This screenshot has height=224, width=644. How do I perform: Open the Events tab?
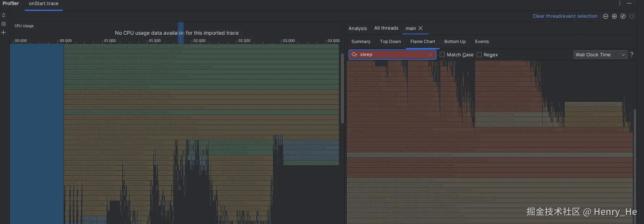482,42
